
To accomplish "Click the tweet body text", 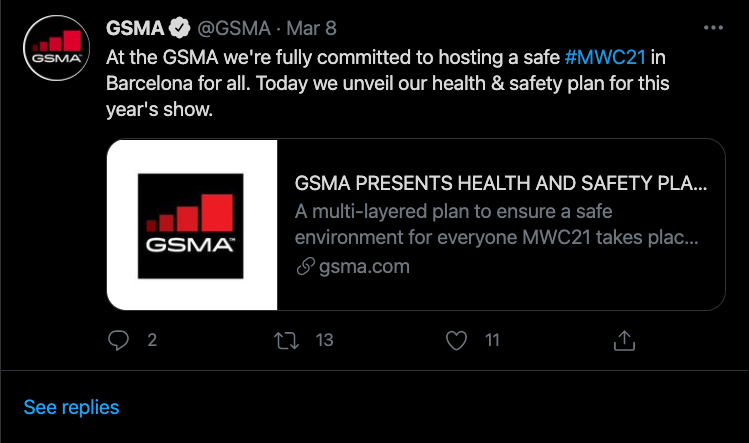I will (380, 84).
